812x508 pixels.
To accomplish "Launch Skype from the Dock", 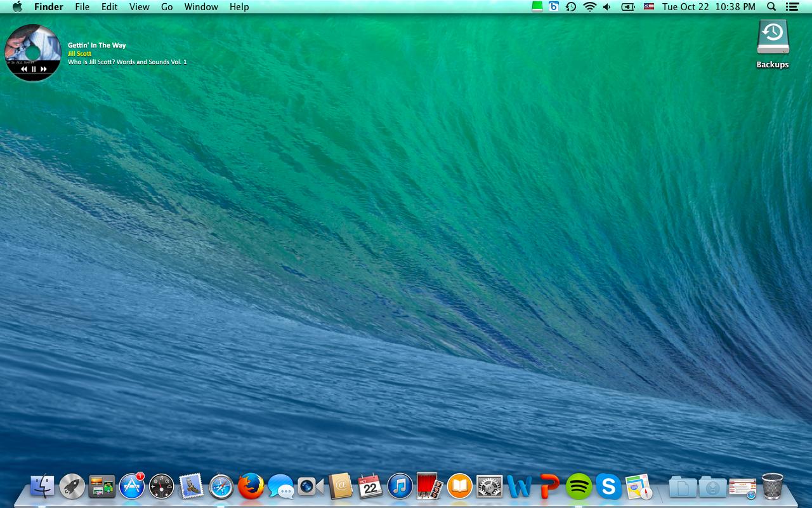I will tap(608, 487).
